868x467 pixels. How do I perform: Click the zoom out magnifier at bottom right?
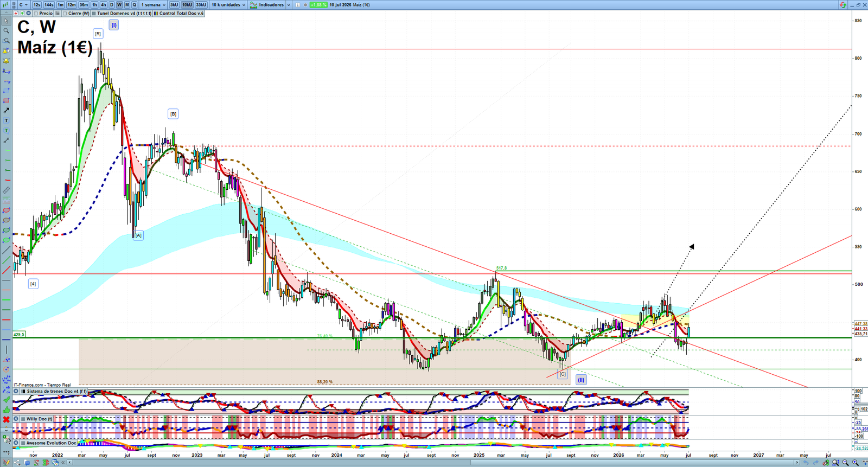[x=845, y=463]
